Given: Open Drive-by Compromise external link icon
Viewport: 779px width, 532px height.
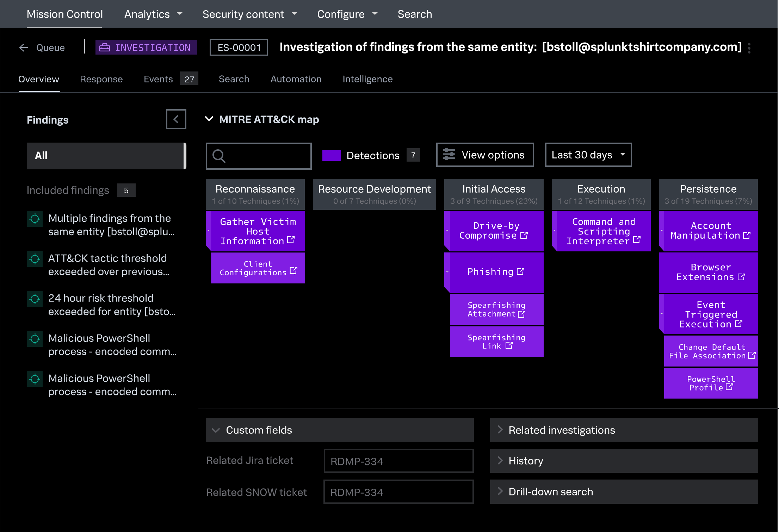Looking at the screenshot, I should point(524,235).
